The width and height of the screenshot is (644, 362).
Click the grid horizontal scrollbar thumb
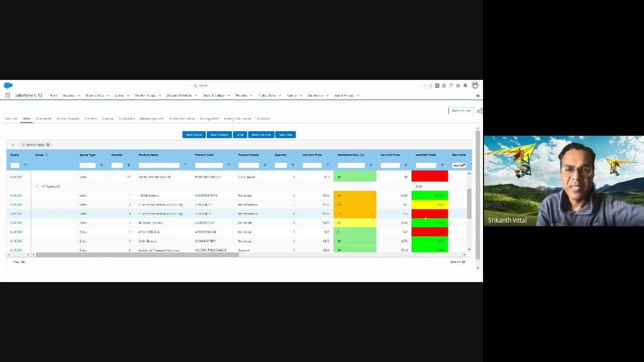tap(137, 255)
